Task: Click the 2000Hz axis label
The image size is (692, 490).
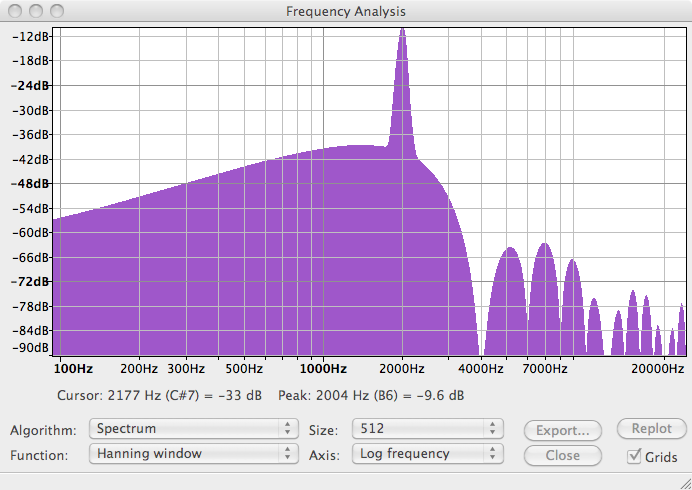Action: coord(402,369)
